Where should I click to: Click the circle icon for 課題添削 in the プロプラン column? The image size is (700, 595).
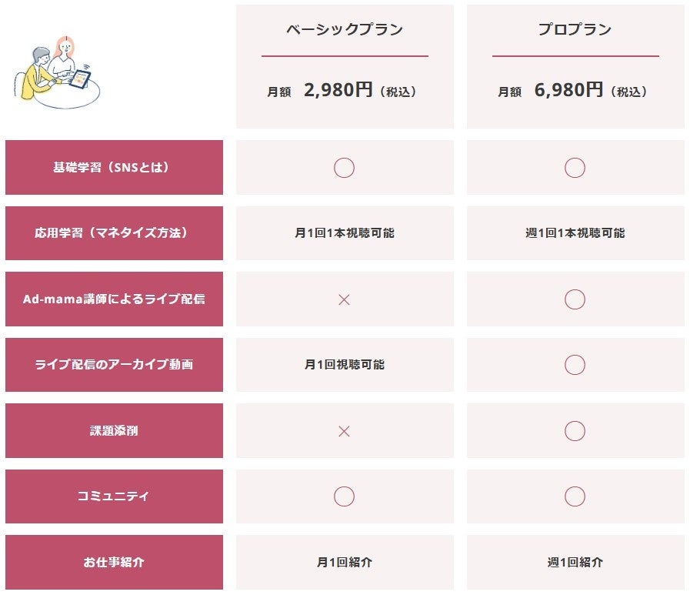coord(575,431)
